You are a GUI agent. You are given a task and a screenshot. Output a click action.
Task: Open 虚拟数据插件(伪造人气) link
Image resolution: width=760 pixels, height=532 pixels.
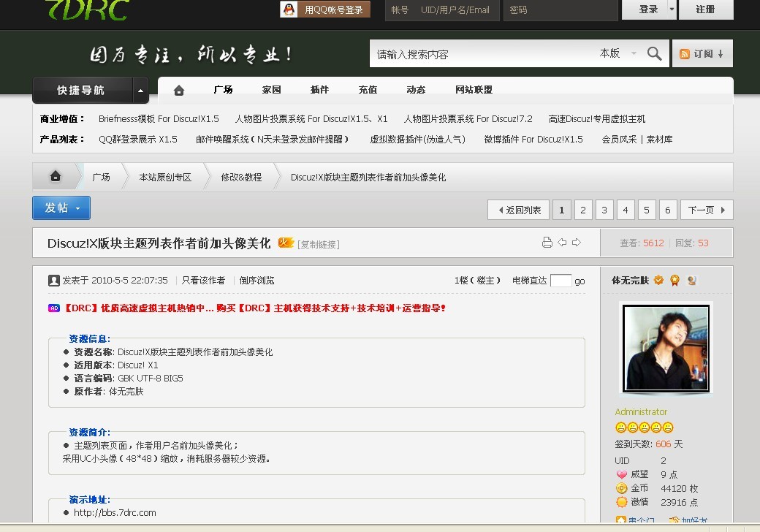pos(417,139)
